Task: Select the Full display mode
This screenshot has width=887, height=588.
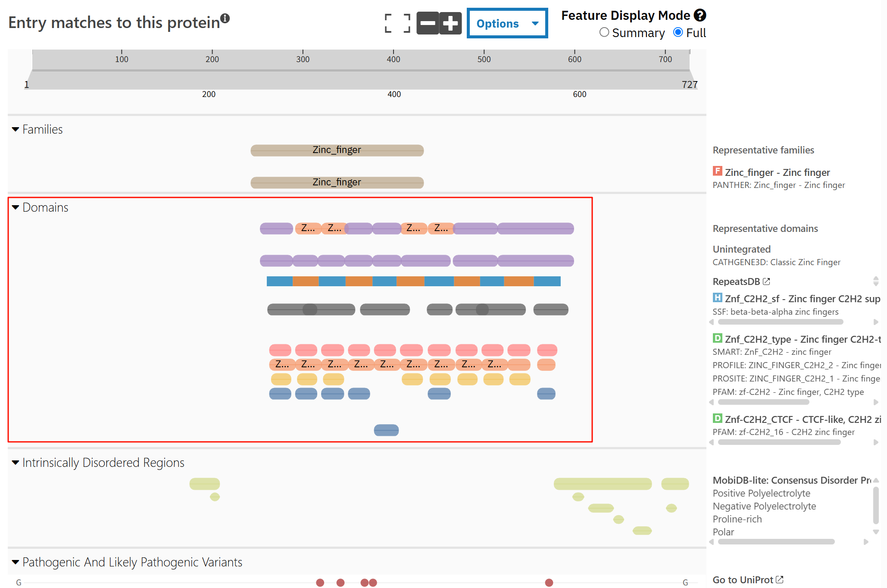Action: click(678, 32)
